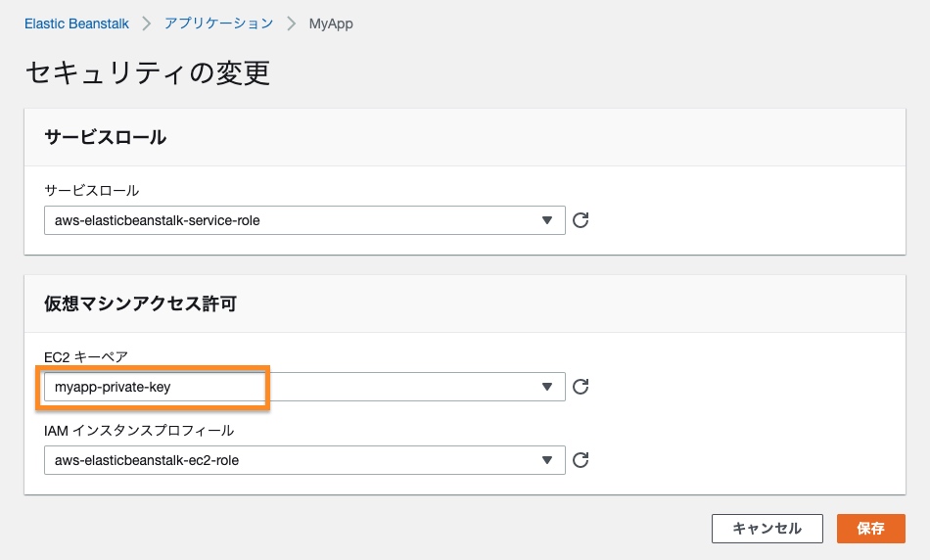This screenshot has width=930, height=560.
Task: Click the orange 保存 button
Action: 870,529
